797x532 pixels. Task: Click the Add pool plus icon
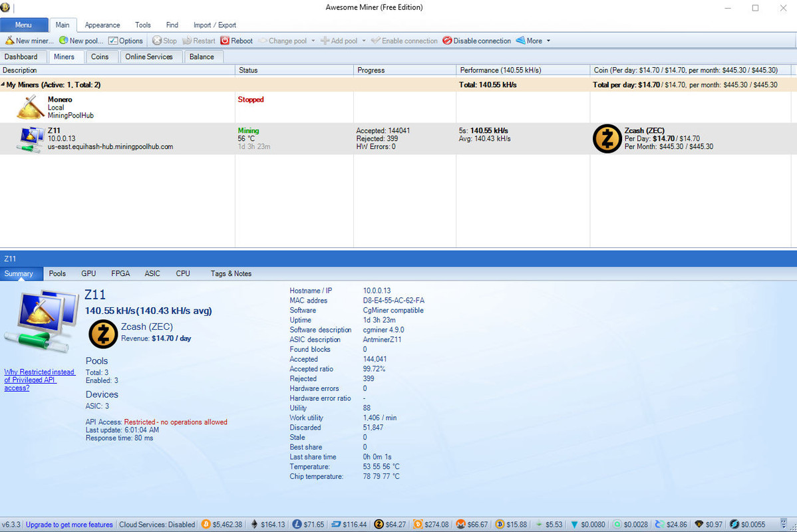(325, 41)
